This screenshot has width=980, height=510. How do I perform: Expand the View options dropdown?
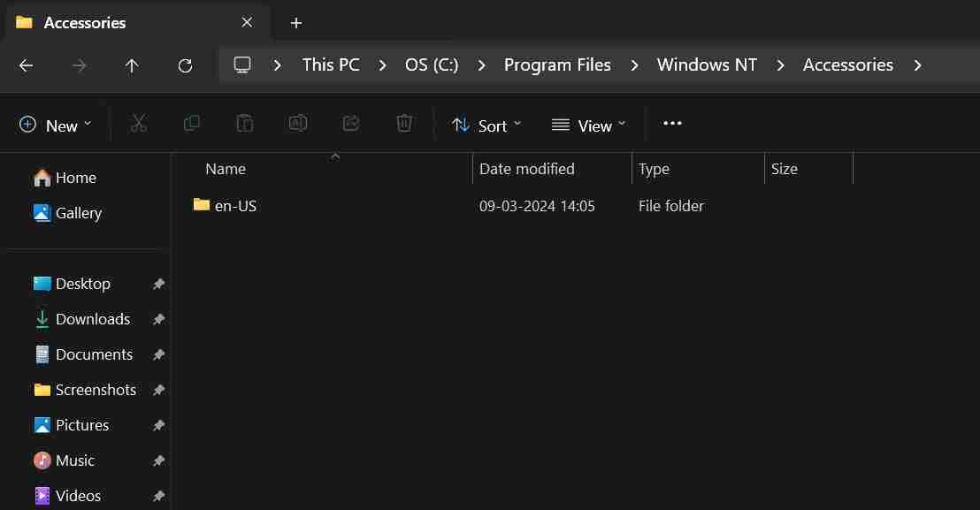pos(589,125)
